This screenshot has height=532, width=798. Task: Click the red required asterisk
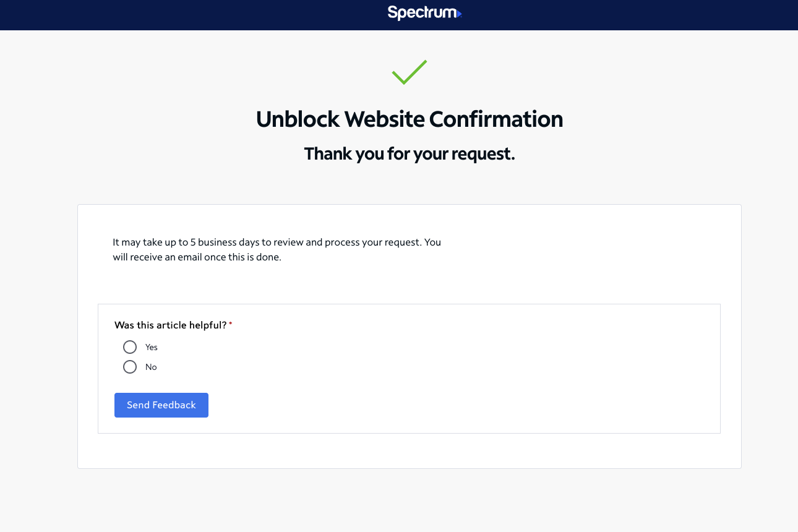pos(231,324)
